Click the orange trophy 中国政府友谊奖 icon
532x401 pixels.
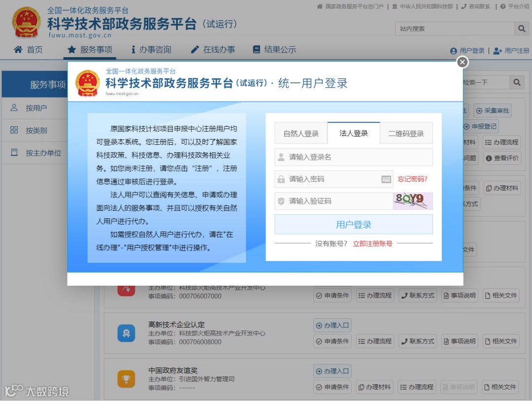126,379
